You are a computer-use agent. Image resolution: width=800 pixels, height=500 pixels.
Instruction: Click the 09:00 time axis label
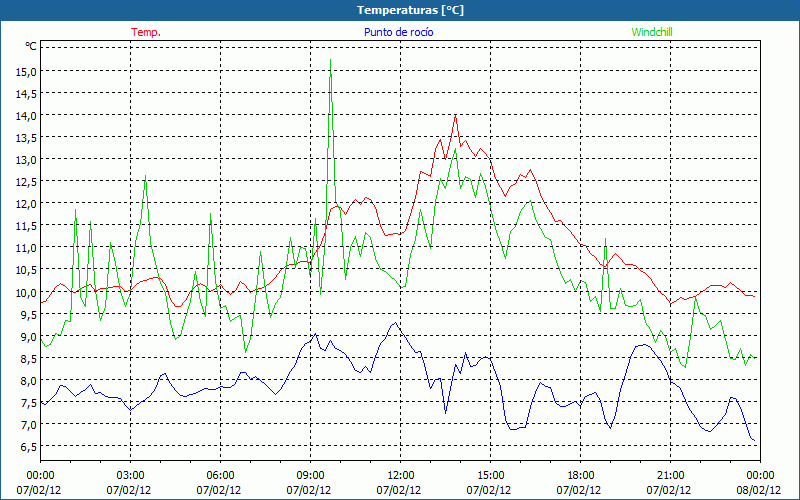[x=309, y=476]
